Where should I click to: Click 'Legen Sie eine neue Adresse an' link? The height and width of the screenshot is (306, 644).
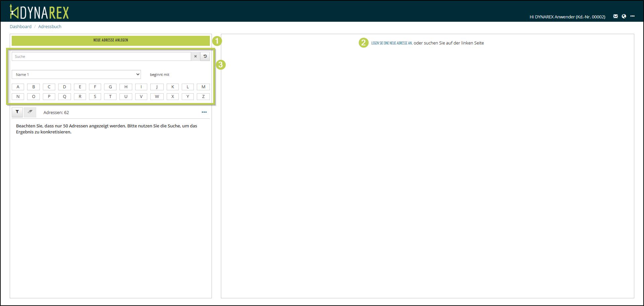pos(391,43)
